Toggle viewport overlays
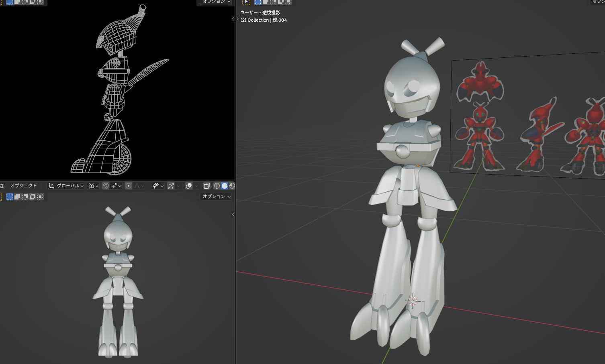This screenshot has height=364, width=605. coord(189,186)
